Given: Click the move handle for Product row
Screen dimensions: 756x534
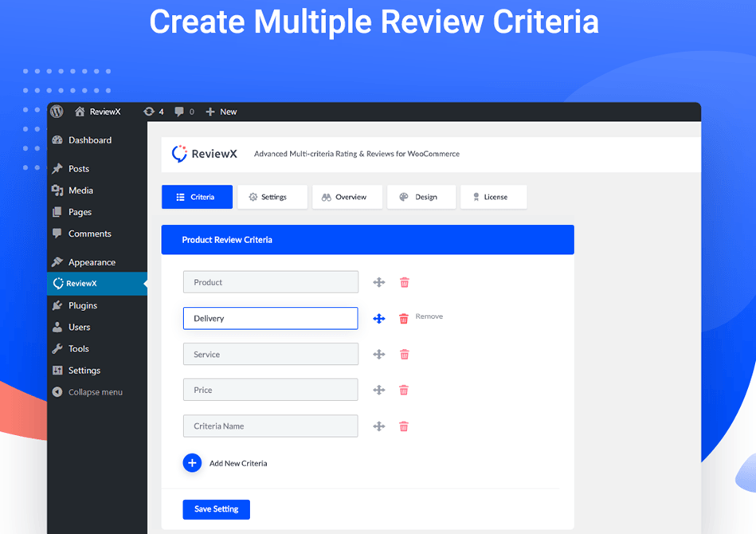Looking at the screenshot, I should (x=379, y=282).
